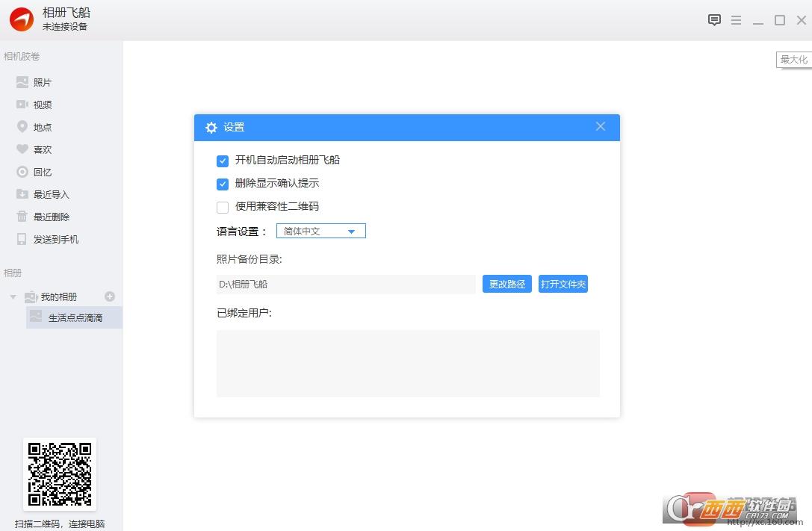Open the hamburger menu in title bar
The image size is (812, 531).
coord(736,20)
